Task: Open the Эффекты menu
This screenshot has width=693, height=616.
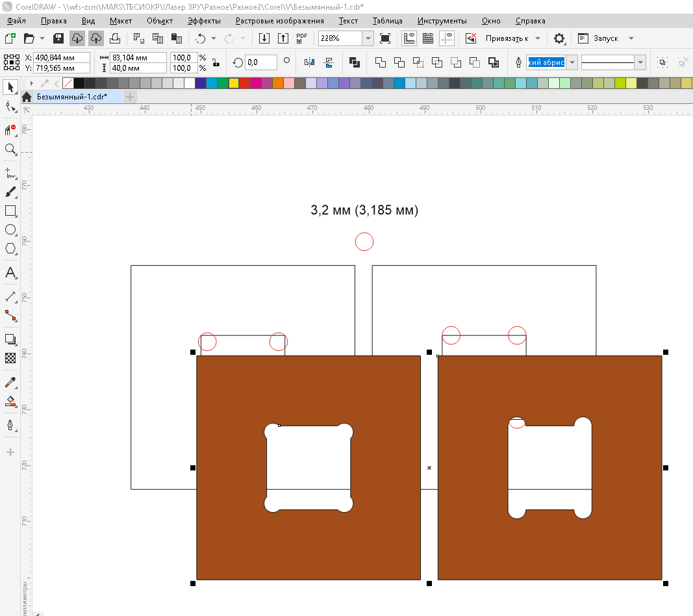Action: (204, 21)
